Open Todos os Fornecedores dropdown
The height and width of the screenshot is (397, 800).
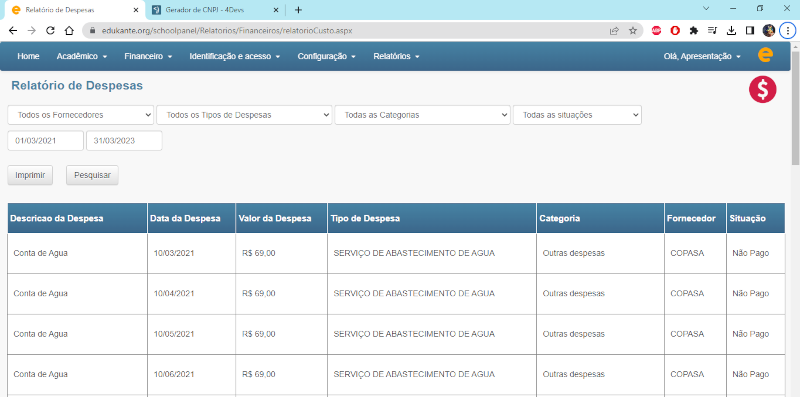pos(81,115)
